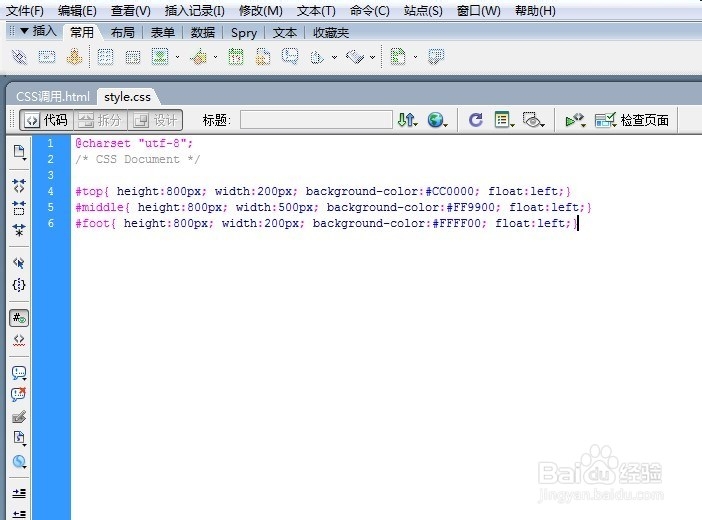Viewport: 702px width, 520px height.
Task: Click the Apply Comment icon
Action: tap(19, 373)
